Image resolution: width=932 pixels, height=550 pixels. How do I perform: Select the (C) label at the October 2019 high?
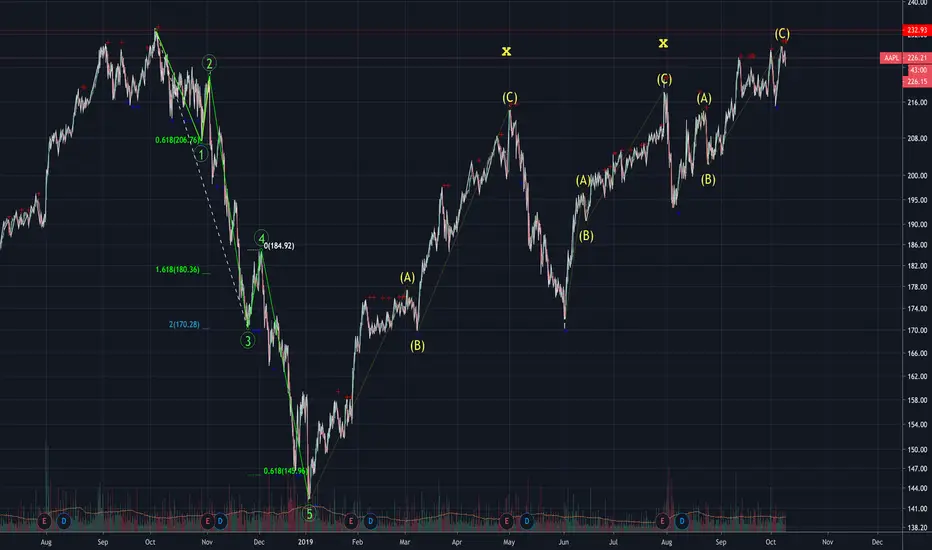[x=782, y=34]
